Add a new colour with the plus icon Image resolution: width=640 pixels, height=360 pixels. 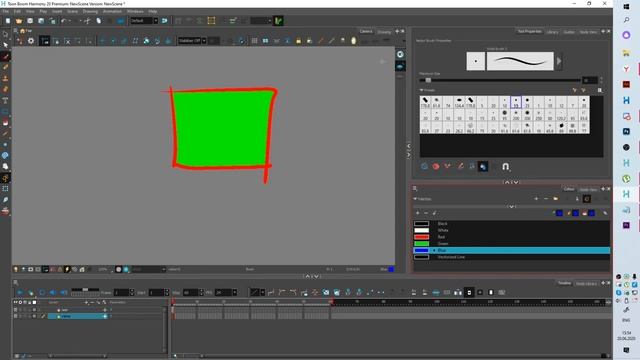pos(418,213)
